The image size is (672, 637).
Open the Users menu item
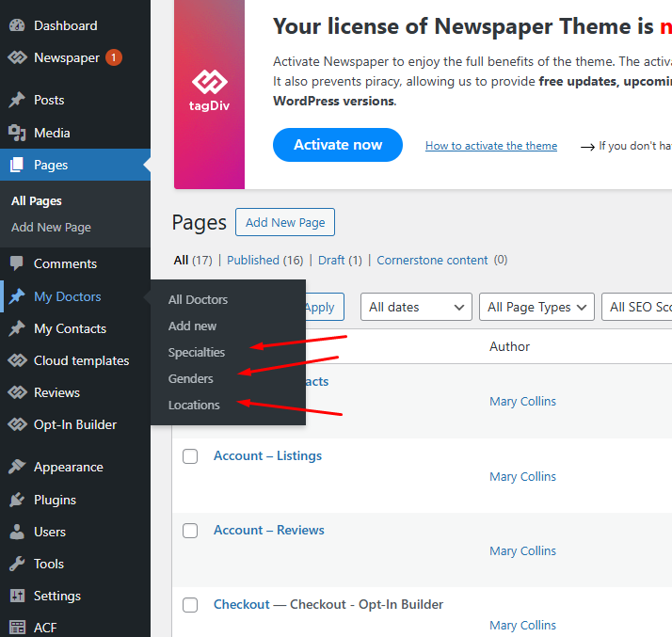75,532
